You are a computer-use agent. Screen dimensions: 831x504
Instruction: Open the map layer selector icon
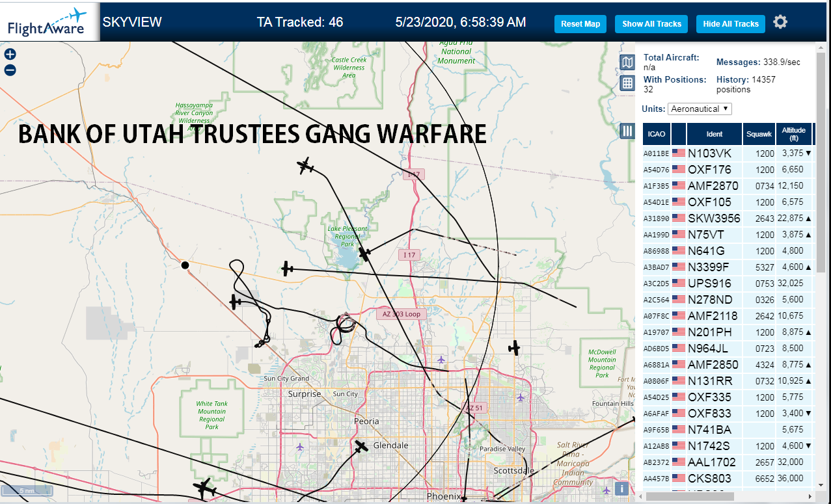click(x=627, y=62)
